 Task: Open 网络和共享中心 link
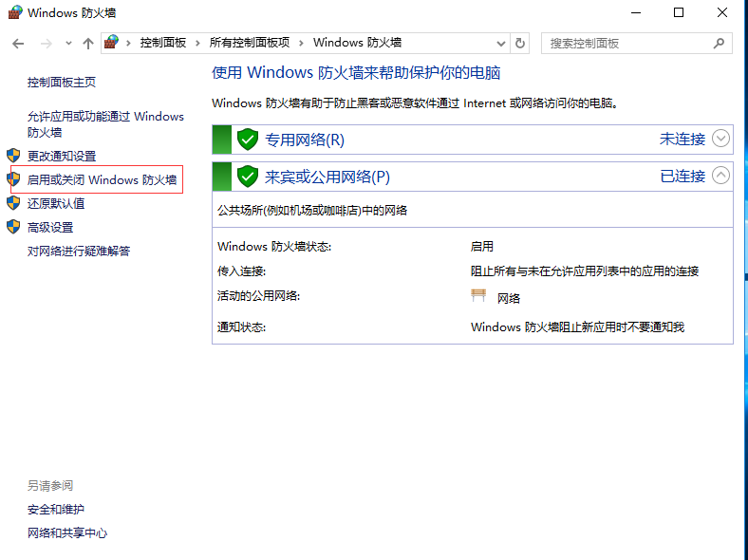pos(67,532)
